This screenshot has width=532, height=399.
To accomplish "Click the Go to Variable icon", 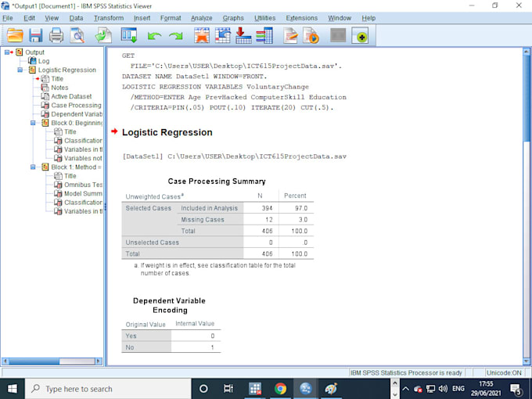I will pos(243,35).
